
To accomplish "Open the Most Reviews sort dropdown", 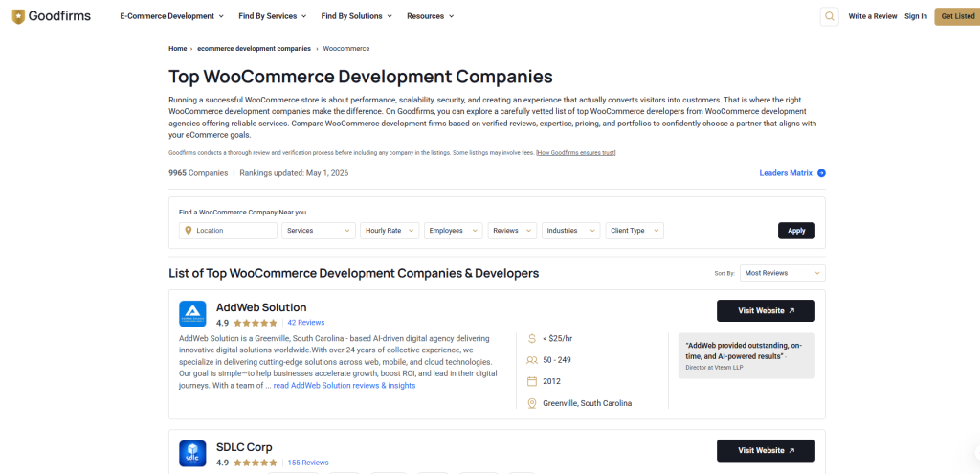I will (783, 273).
